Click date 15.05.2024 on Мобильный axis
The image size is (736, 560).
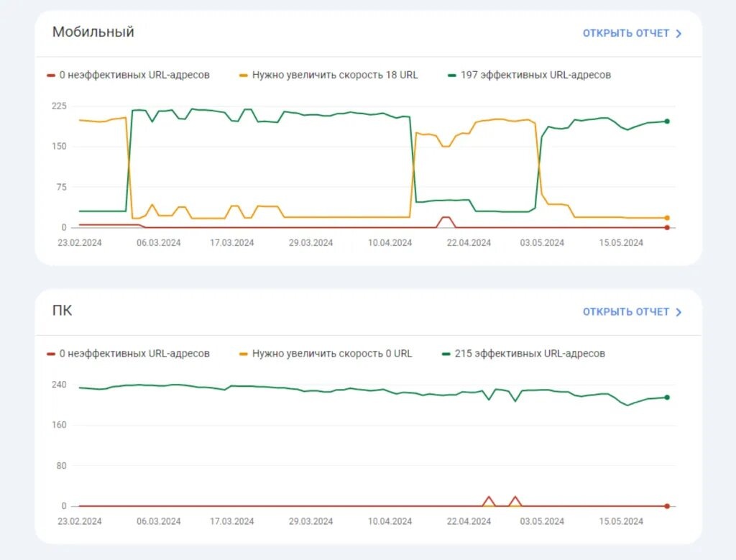(621, 243)
